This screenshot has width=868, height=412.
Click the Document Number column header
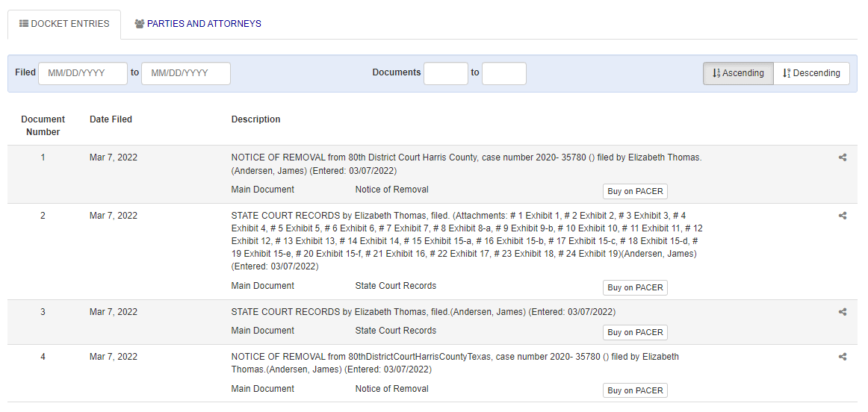[43, 125]
